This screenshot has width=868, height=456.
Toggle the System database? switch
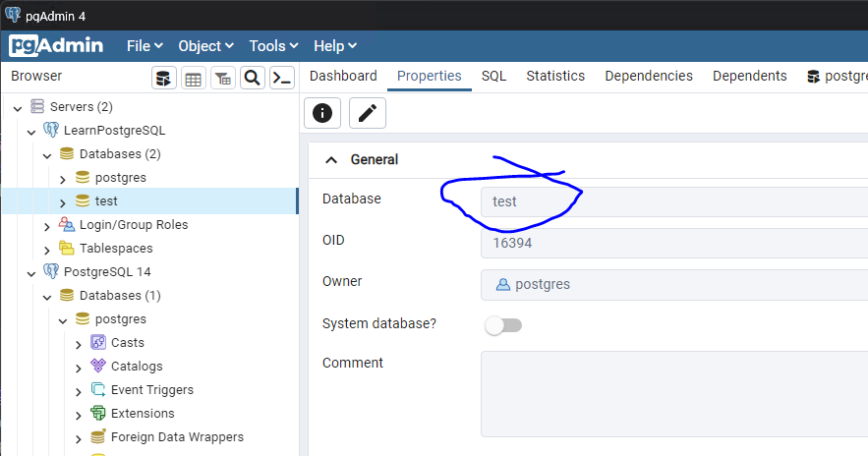503,325
